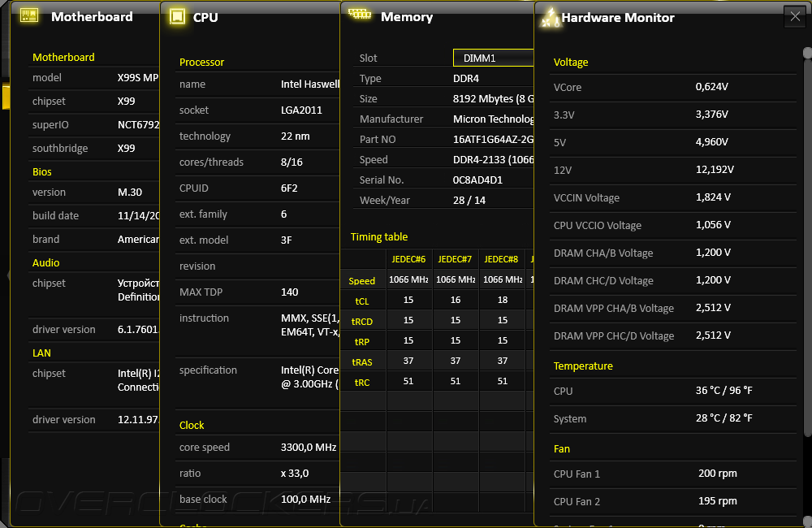The height and width of the screenshot is (528, 812).
Task: Click CPU Fan 2 value 195 rpm
Action: point(717,500)
